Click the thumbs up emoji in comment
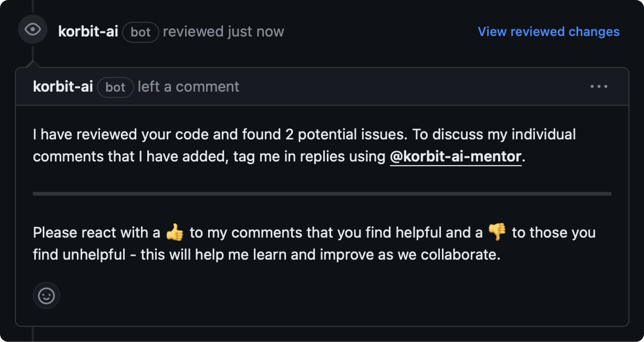The image size is (644, 342). 175,232
